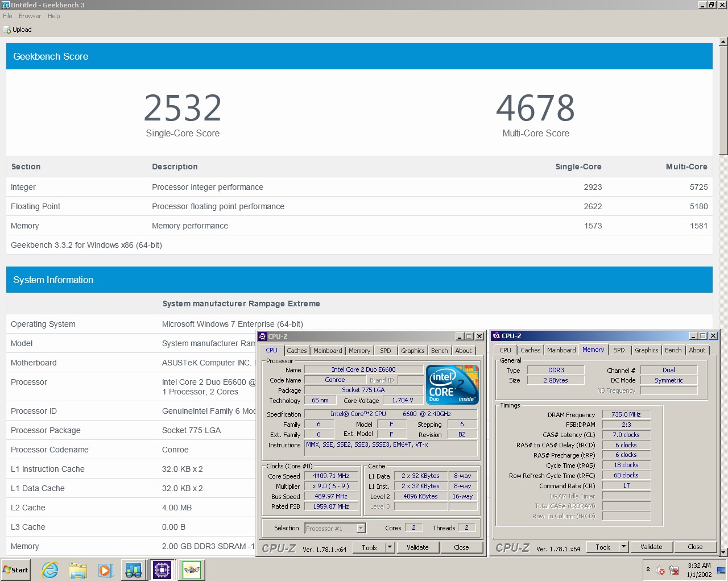Image resolution: width=728 pixels, height=582 pixels.
Task: Open Graphics tab in right CPU-Z window
Action: pos(646,350)
